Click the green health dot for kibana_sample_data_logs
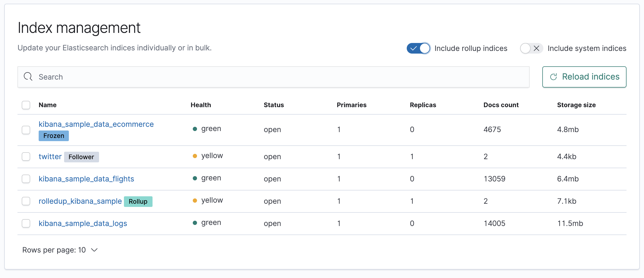 point(195,223)
